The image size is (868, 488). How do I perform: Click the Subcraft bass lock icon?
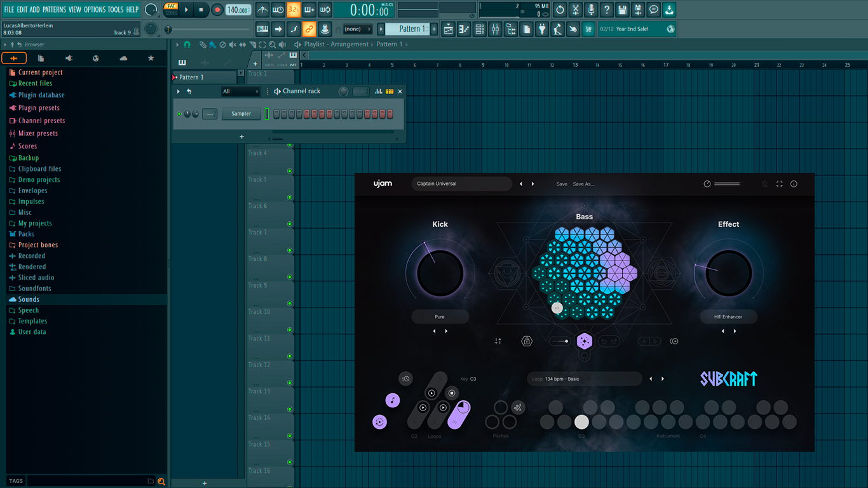tap(527, 341)
